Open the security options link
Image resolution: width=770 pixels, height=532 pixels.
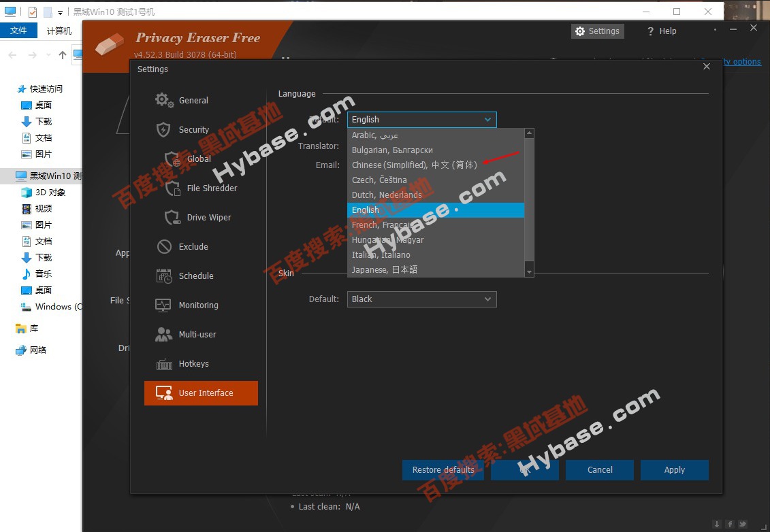tap(742, 62)
